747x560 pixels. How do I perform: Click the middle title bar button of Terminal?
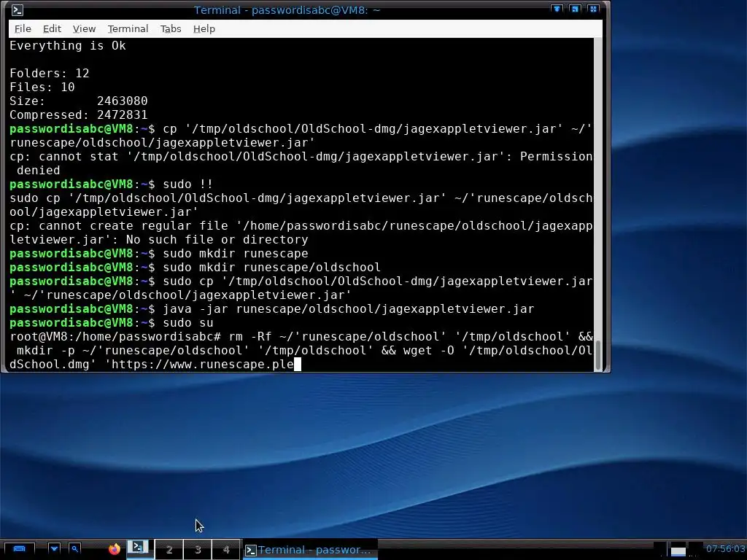click(x=575, y=9)
